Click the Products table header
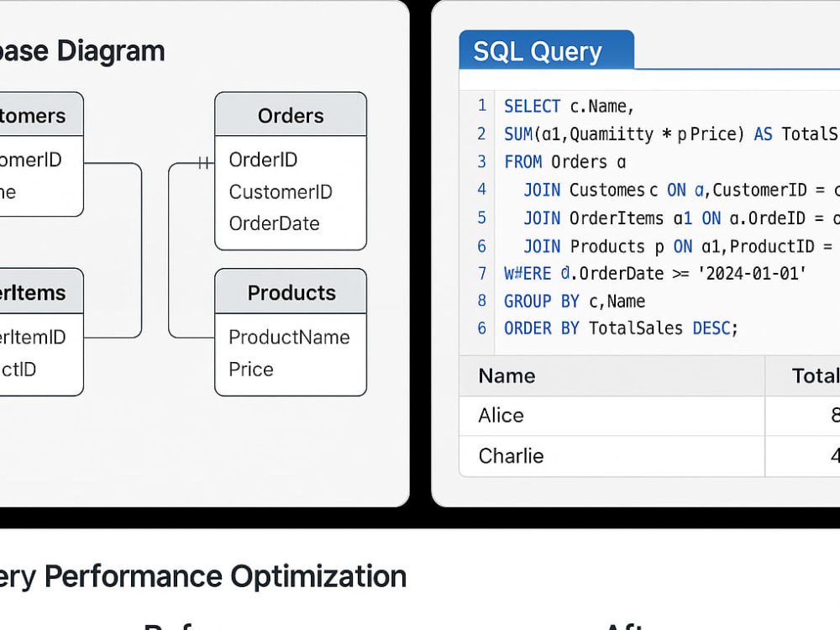The height and width of the screenshot is (630, 840). pyautogui.click(x=291, y=292)
